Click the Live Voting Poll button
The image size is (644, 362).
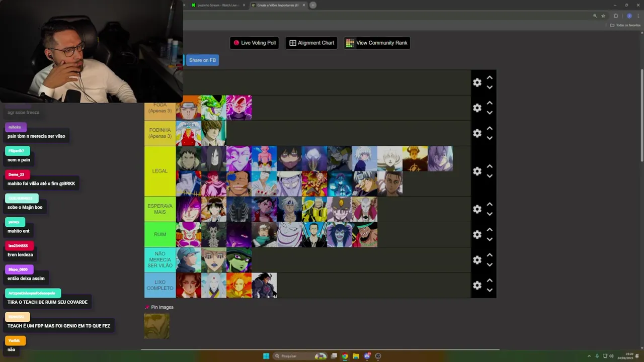coord(254,43)
